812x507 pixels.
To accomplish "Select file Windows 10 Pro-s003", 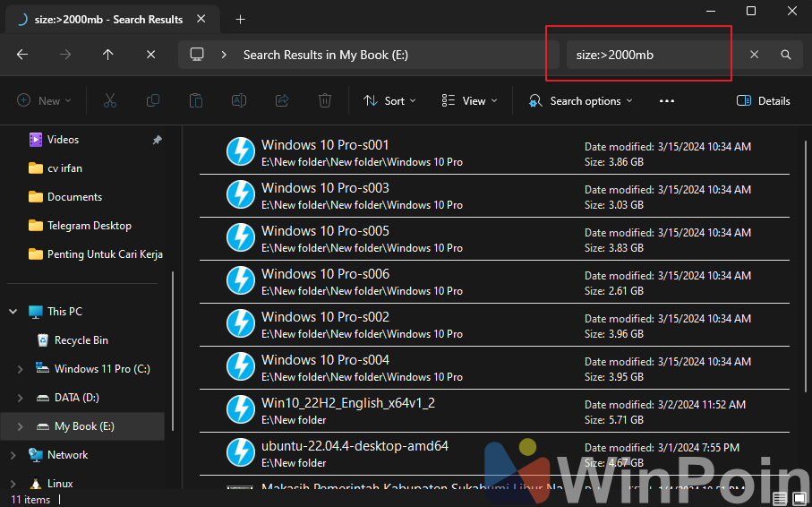I will click(494, 196).
